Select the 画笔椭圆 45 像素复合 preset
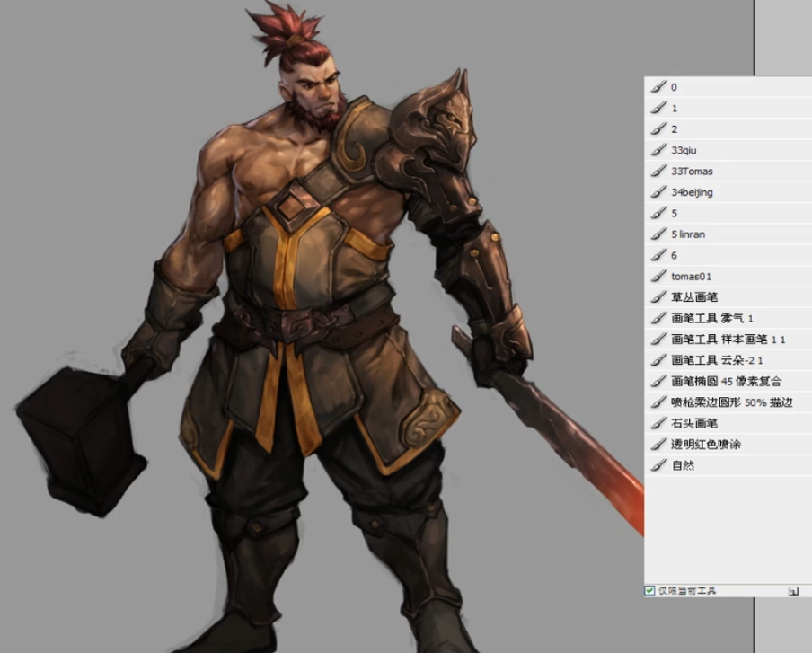 [728, 381]
